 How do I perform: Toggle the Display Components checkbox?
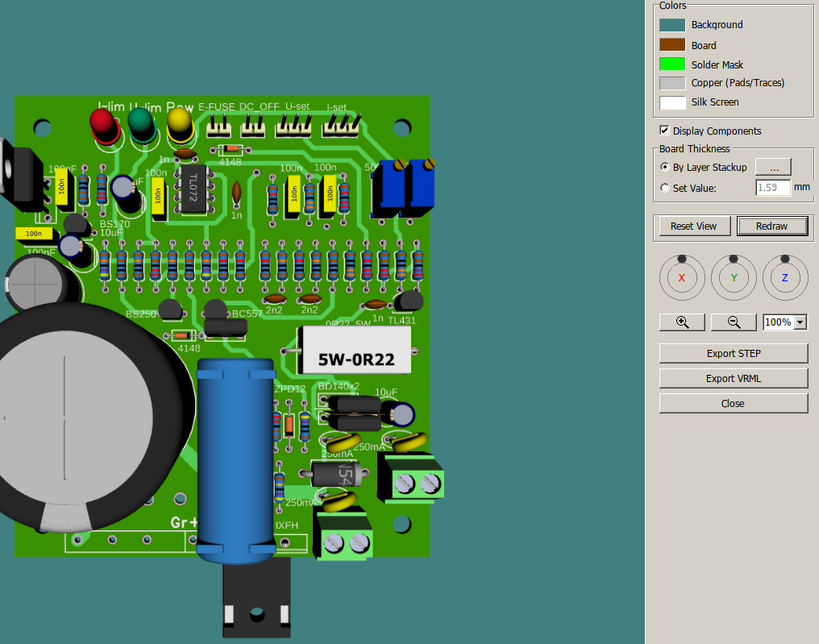tap(664, 131)
